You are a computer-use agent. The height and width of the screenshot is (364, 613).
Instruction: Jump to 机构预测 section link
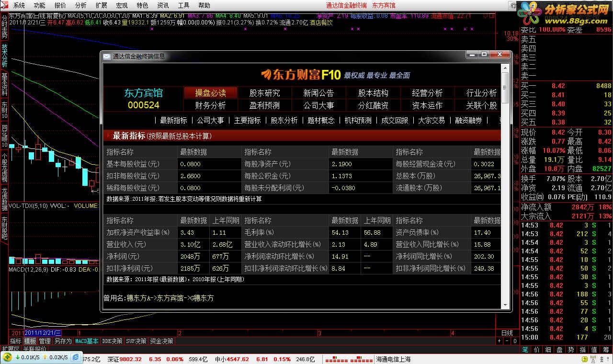coord(358,120)
